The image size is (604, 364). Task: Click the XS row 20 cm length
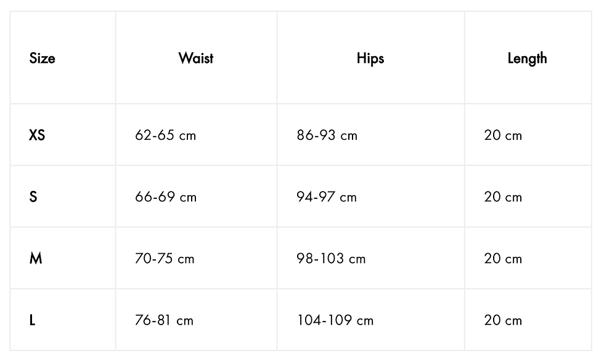pyautogui.click(x=503, y=135)
